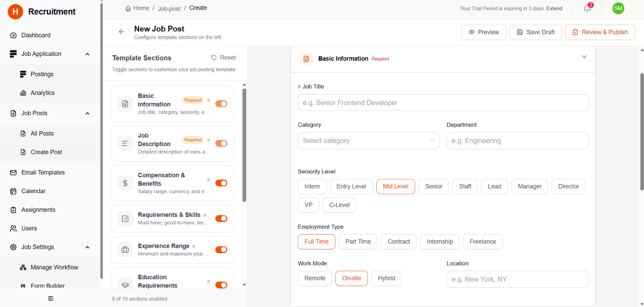The image size is (644, 307).
Task: Click the Compensation & Benefits dollar icon
Action: point(125,183)
